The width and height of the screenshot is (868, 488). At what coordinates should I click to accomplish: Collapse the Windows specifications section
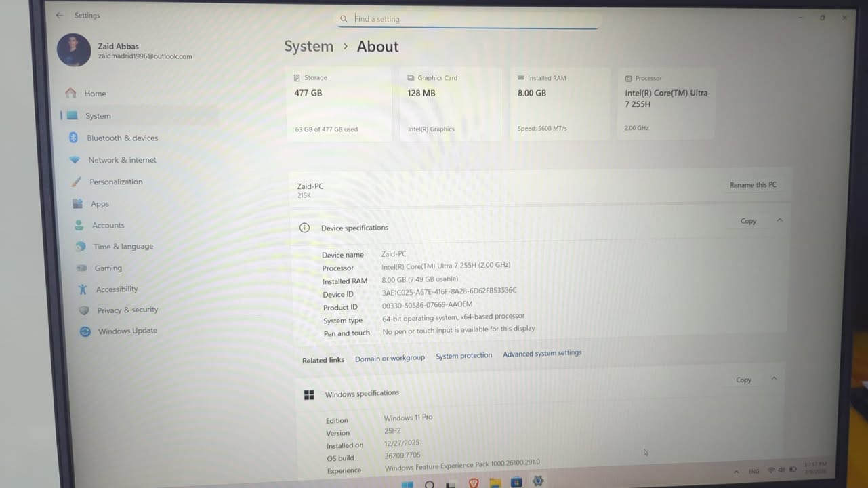774,379
